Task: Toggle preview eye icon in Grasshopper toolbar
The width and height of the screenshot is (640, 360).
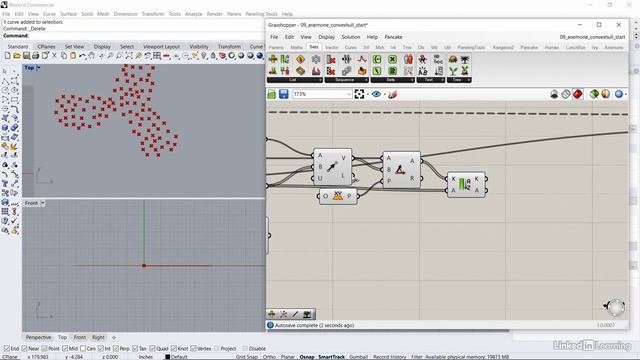Action: [376, 94]
